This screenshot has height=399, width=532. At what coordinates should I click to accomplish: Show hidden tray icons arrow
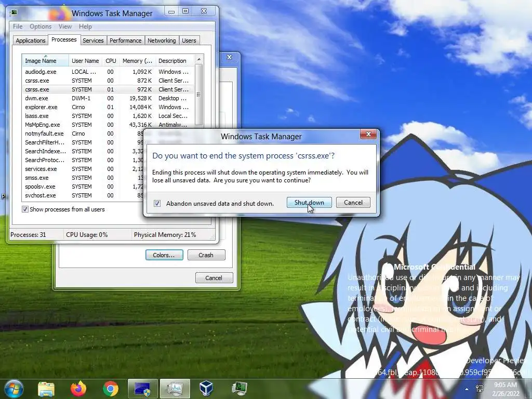[x=467, y=389]
